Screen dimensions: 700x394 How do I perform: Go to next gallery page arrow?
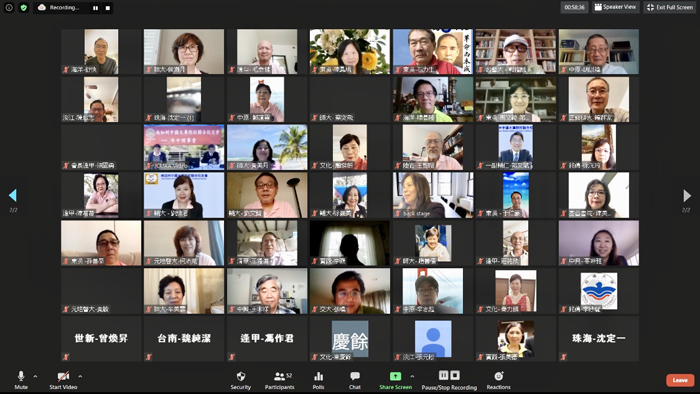[x=687, y=195]
